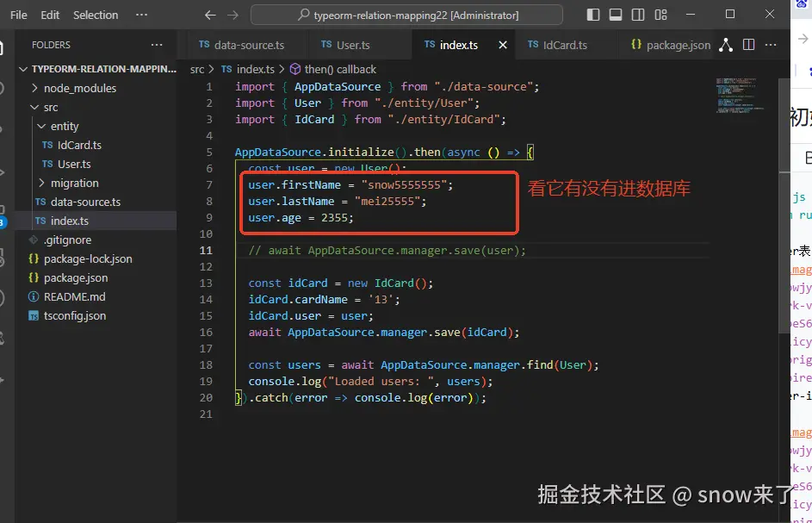The image size is (812, 523).
Task: Click the TS icon on index.ts tab
Action: click(430, 45)
